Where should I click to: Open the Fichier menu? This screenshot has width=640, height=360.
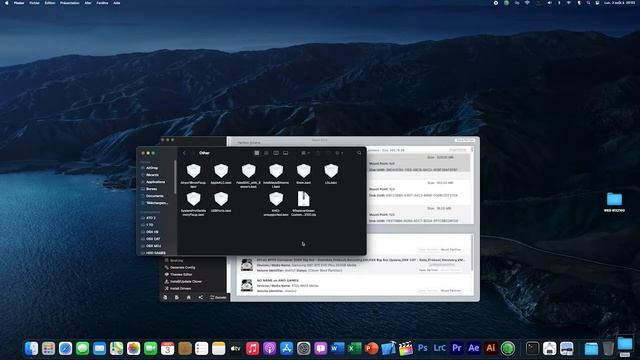[35, 3]
